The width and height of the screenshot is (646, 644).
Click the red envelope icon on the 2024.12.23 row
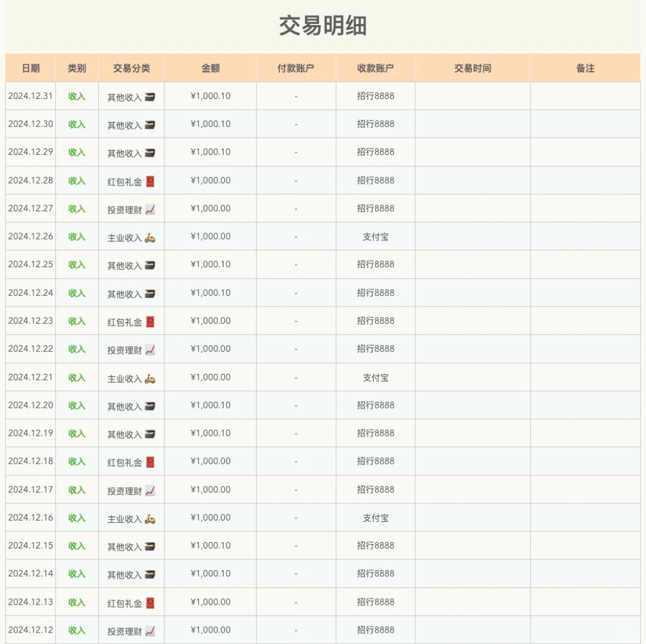tap(151, 320)
